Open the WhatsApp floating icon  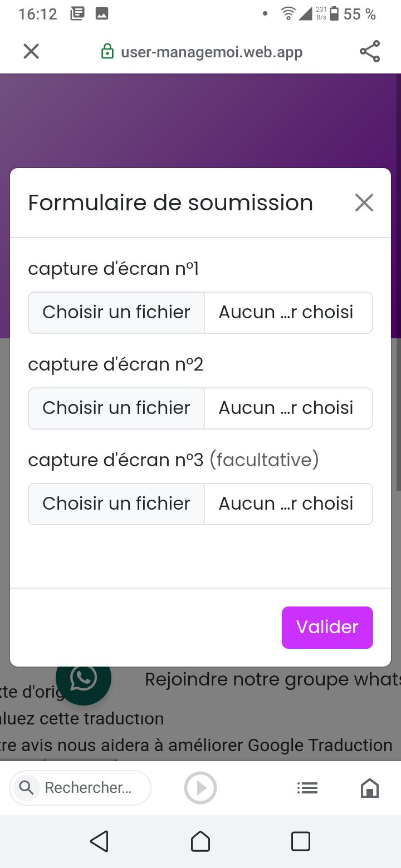pos(84,679)
